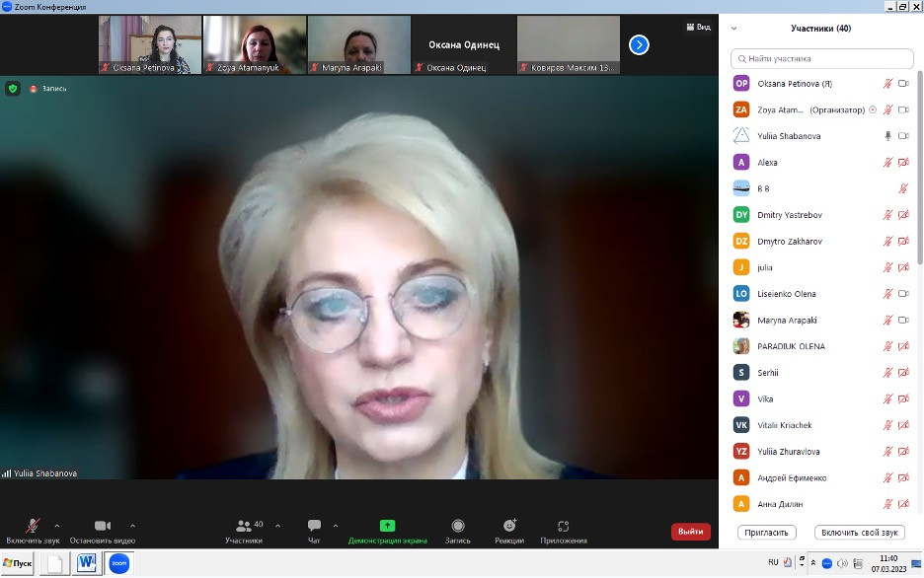
Task: Start Демонстрация экрана screen share
Action: (387, 531)
